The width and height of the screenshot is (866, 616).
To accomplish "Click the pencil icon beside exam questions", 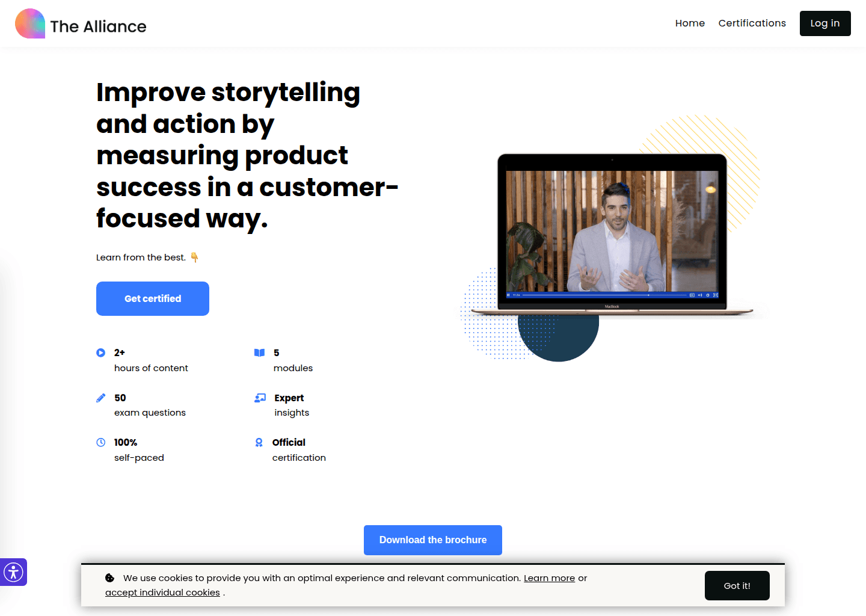I will click(101, 397).
